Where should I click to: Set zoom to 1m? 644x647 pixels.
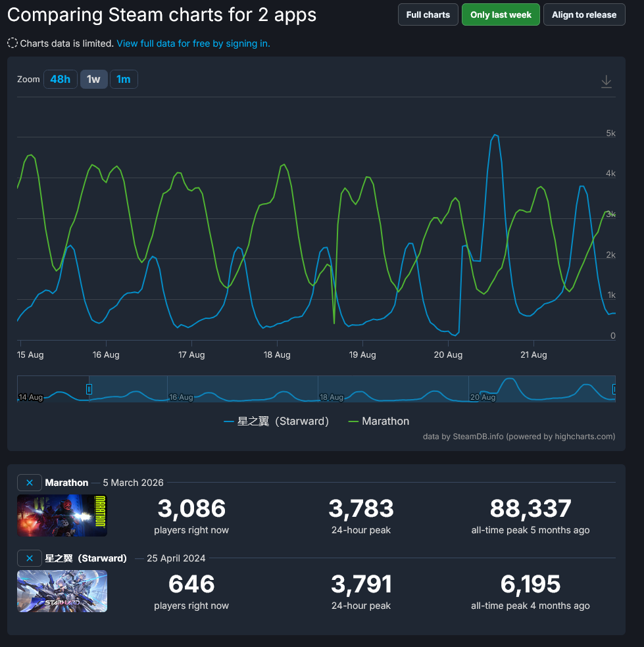(124, 79)
